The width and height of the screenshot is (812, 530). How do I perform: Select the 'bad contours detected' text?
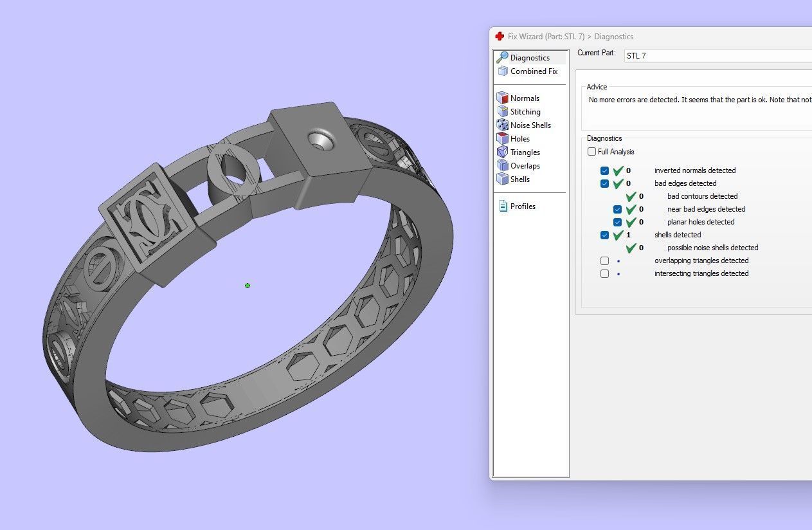[702, 196]
